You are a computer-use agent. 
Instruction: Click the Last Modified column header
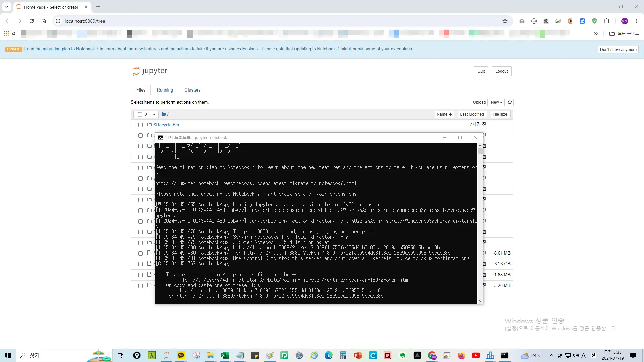472,114
